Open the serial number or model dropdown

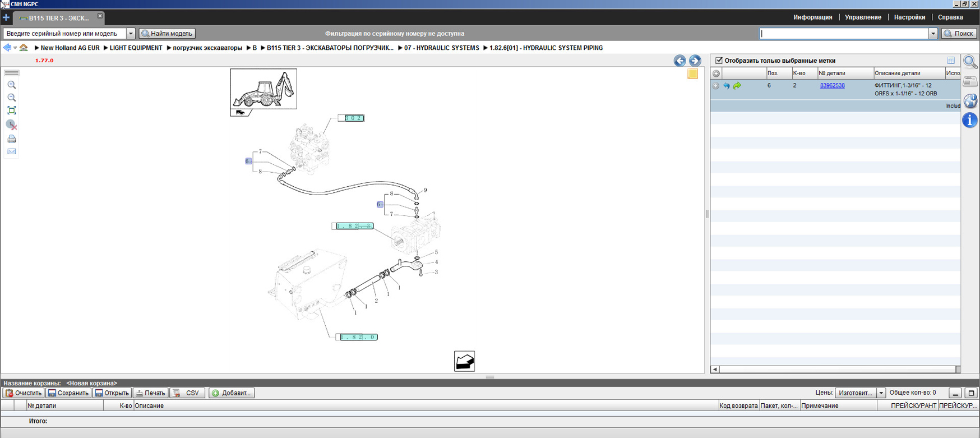click(131, 34)
